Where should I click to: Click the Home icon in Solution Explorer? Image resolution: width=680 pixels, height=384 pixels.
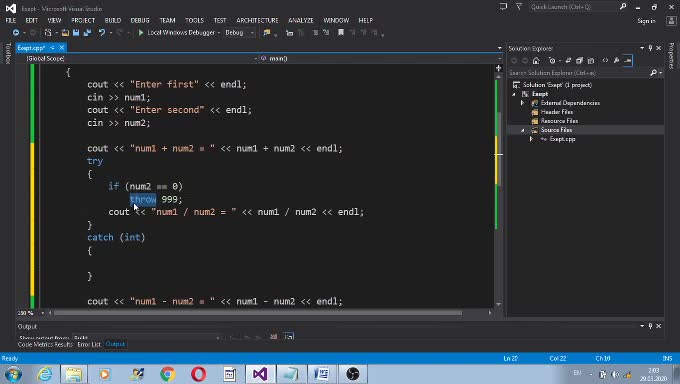coord(536,61)
